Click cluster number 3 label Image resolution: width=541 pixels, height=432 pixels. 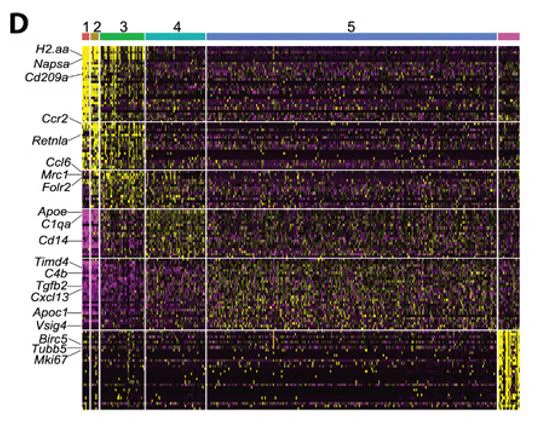click(x=124, y=27)
